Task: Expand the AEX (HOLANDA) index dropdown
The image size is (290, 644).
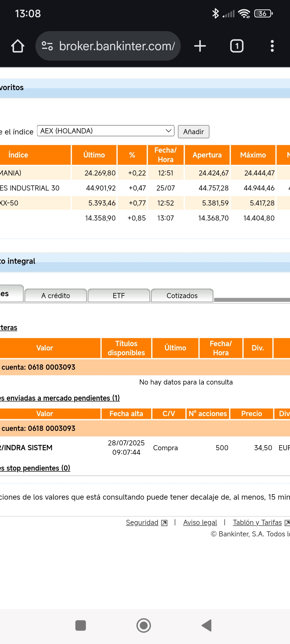Action: coord(106,131)
